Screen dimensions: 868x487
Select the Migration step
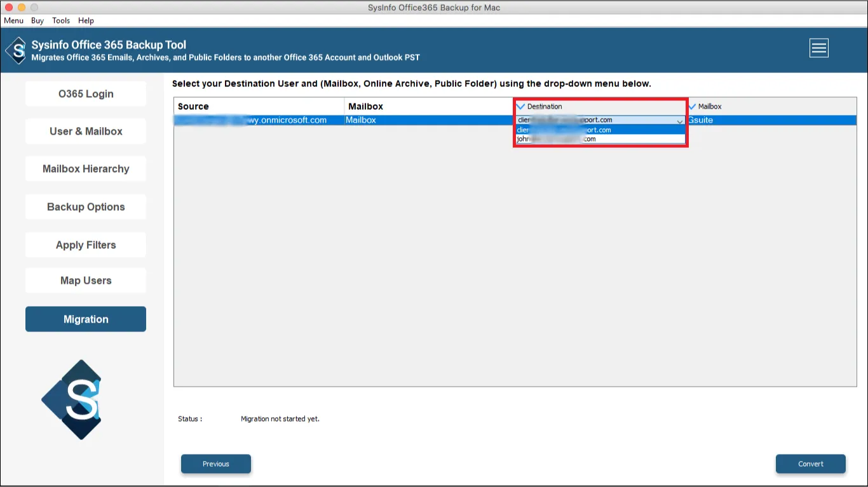(x=86, y=319)
